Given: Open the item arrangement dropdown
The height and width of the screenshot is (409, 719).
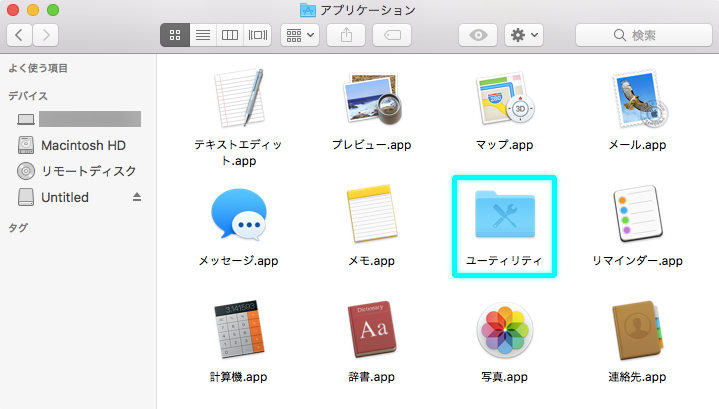Looking at the screenshot, I should [300, 35].
